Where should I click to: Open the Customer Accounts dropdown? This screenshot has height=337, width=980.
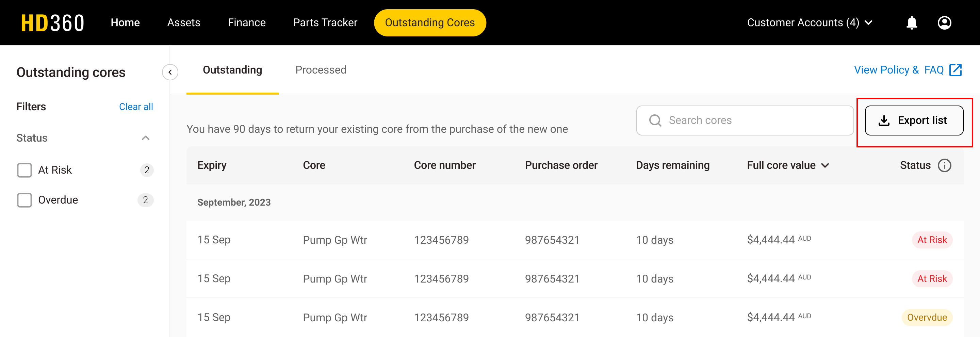pos(810,22)
